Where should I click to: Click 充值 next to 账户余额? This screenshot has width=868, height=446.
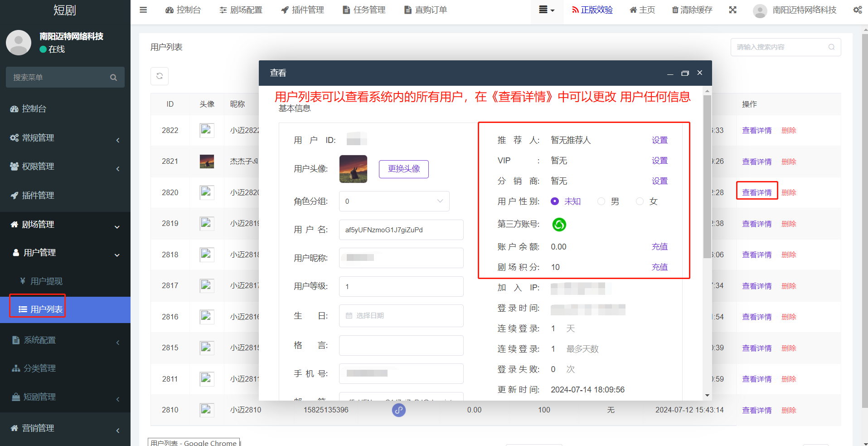(x=659, y=247)
